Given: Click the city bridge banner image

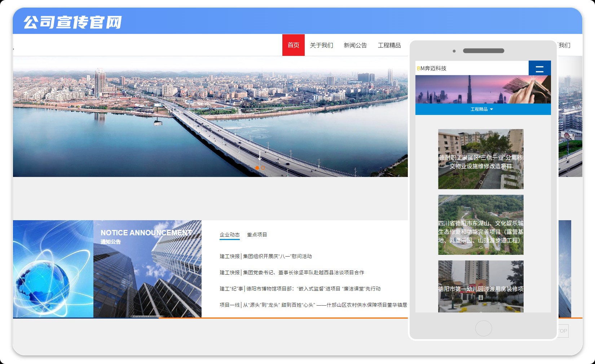Looking at the screenshot, I should [210, 116].
